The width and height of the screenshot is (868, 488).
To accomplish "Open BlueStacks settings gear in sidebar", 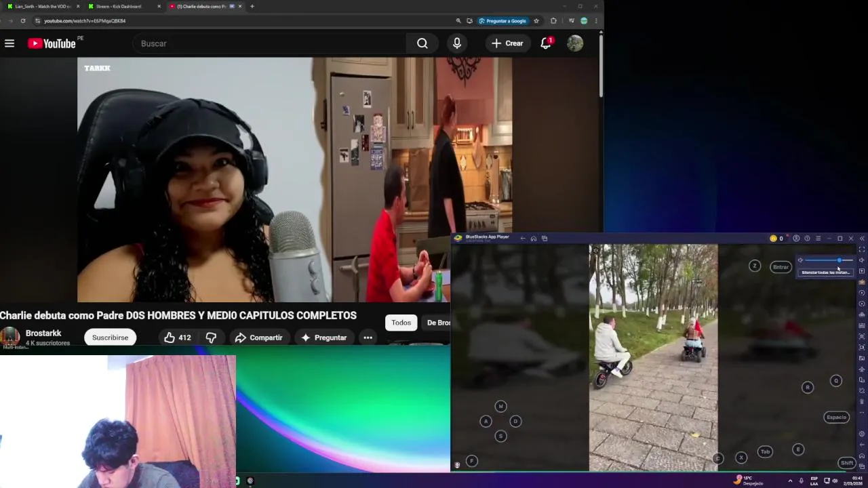I will (862, 434).
